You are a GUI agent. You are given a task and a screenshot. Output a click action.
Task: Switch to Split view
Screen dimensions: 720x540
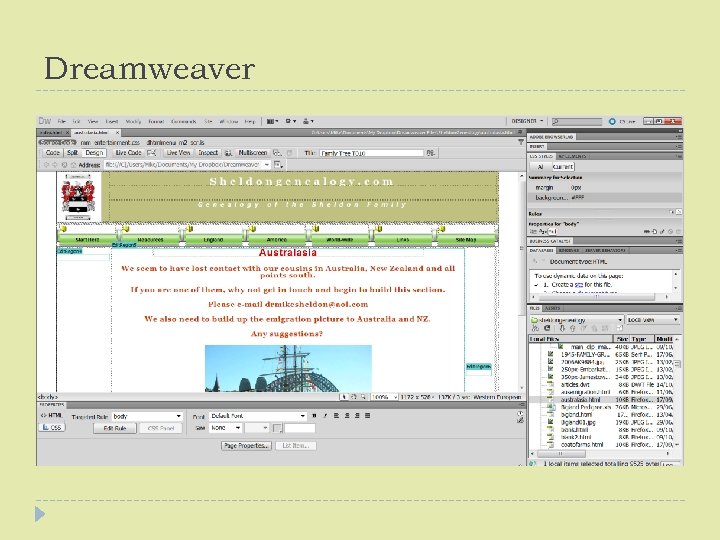(72, 152)
